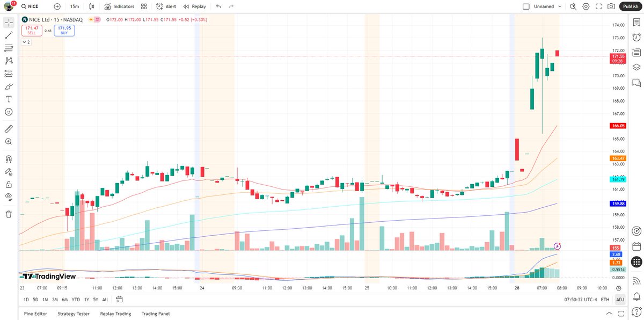
Task: Open the Fibonacci and Gann tools
Action: [x=9, y=48]
